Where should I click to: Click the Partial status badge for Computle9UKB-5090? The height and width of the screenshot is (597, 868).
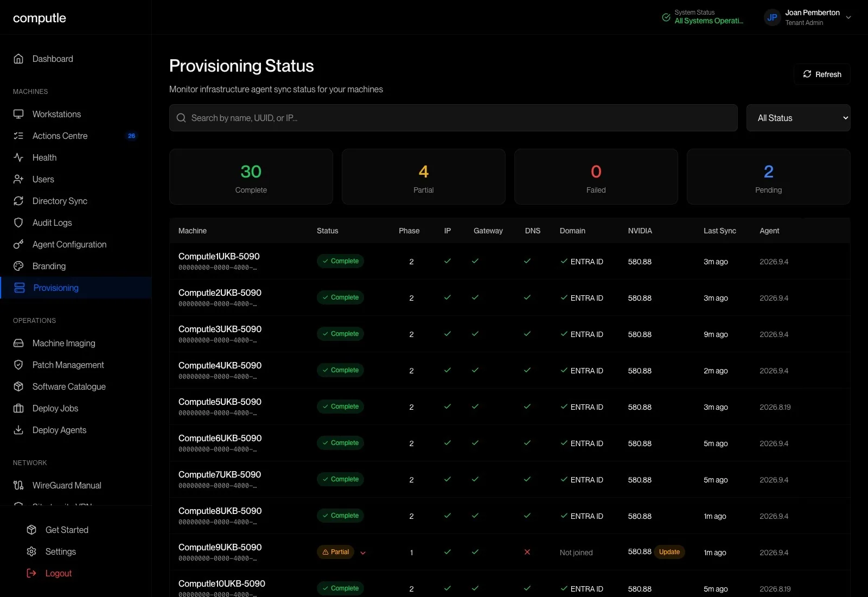click(335, 552)
